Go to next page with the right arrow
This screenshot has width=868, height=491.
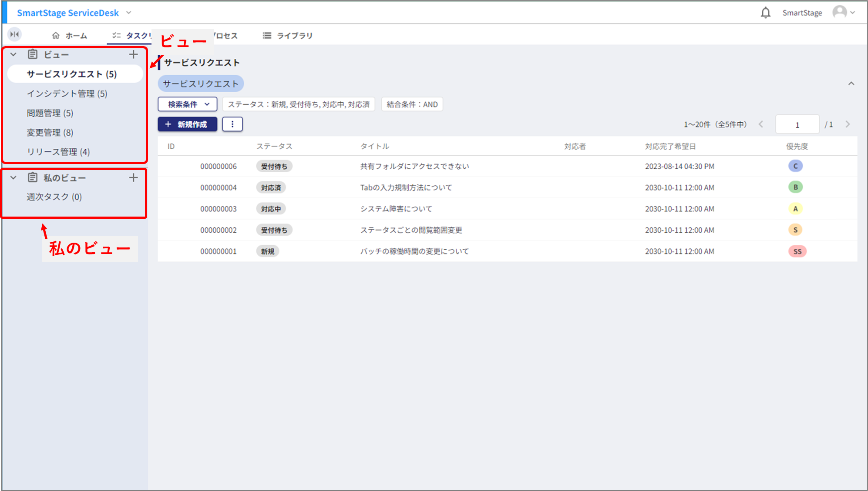848,124
